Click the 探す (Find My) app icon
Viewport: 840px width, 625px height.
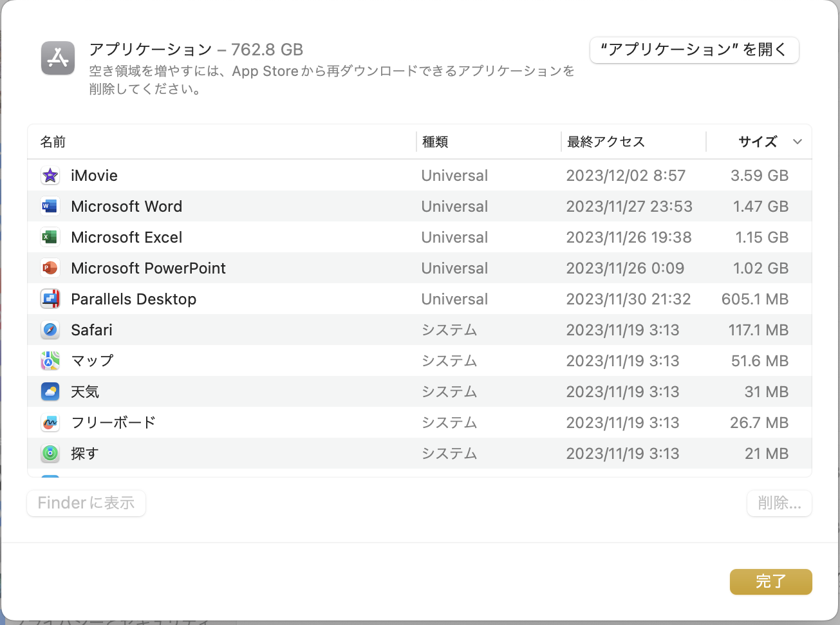point(50,453)
